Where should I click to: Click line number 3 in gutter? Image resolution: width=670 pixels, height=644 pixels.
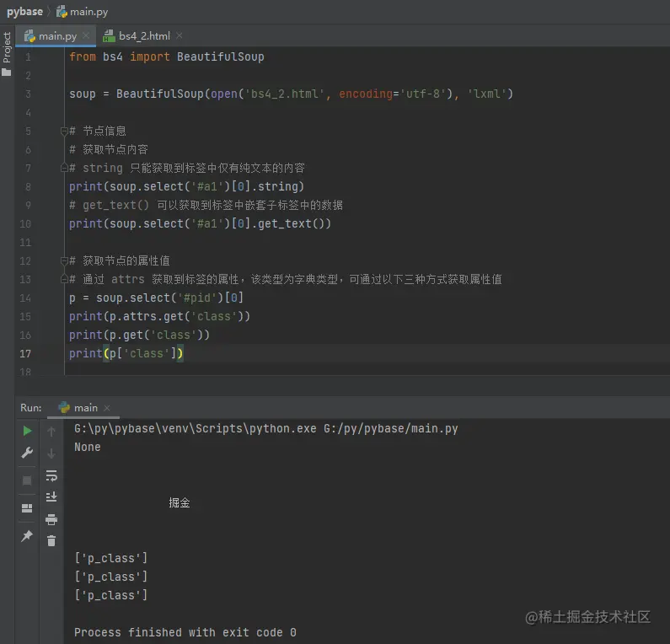click(28, 94)
